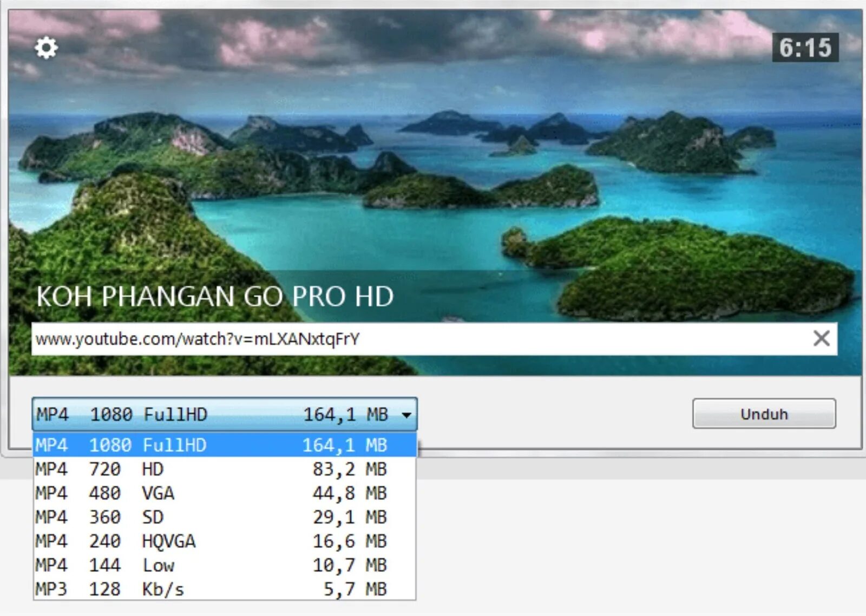The height and width of the screenshot is (616, 866).
Task: Select MP4 720 HD 83,2 MB option
Action: pos(225,469)
